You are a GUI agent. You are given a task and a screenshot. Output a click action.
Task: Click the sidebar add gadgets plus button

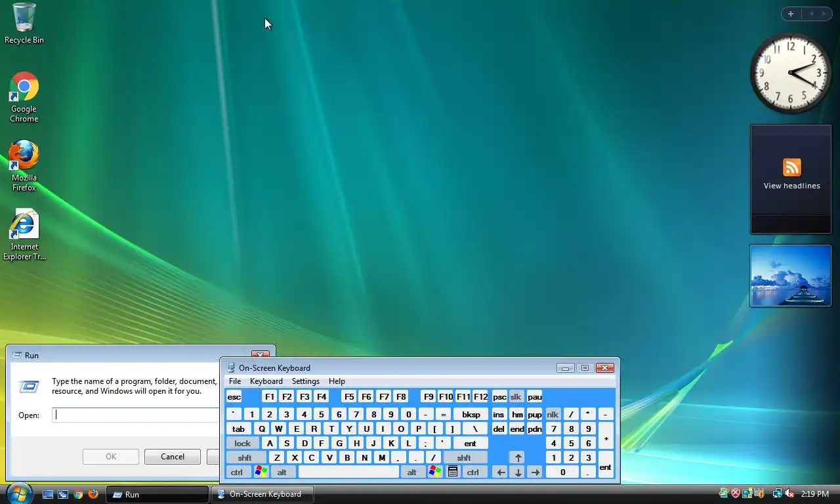[x=791, y=14]
